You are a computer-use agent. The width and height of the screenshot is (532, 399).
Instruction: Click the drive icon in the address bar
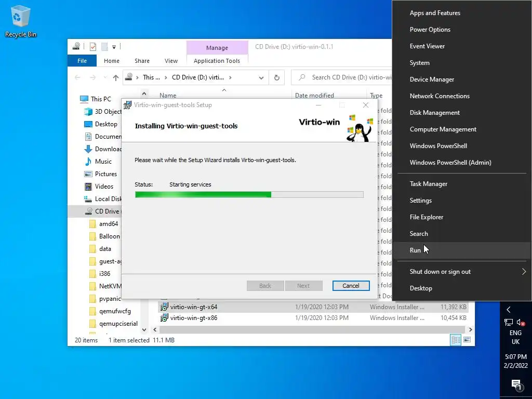point(129,77)
